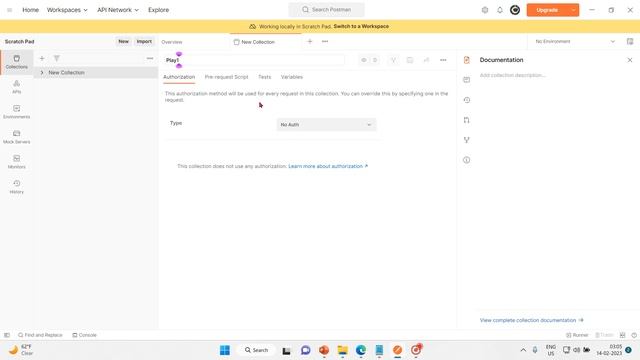Open Explore in top navigation

(x=158, y=10)
